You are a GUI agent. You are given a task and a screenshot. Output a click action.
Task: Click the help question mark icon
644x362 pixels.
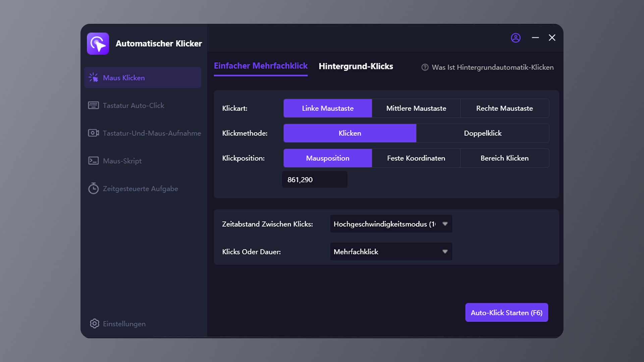pyautogui.click(x=425, y=67)
